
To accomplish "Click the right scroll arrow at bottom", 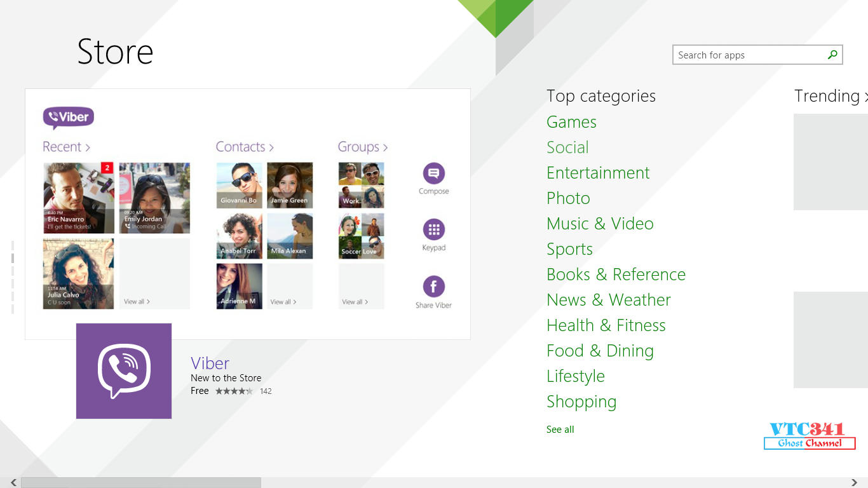I will (x=854, y=483).
